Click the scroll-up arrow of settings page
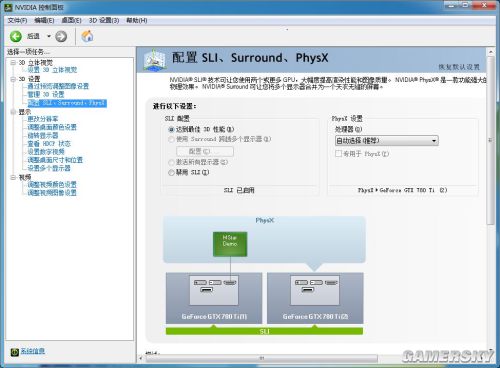Screen dimensions: 500x368 490,52
